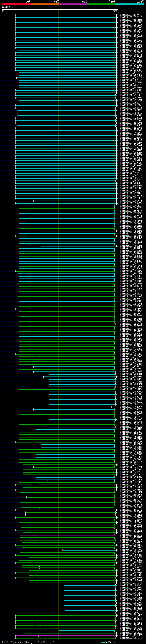
Task: Click the white query sequence ruler bar
Action: coord(60,10)
